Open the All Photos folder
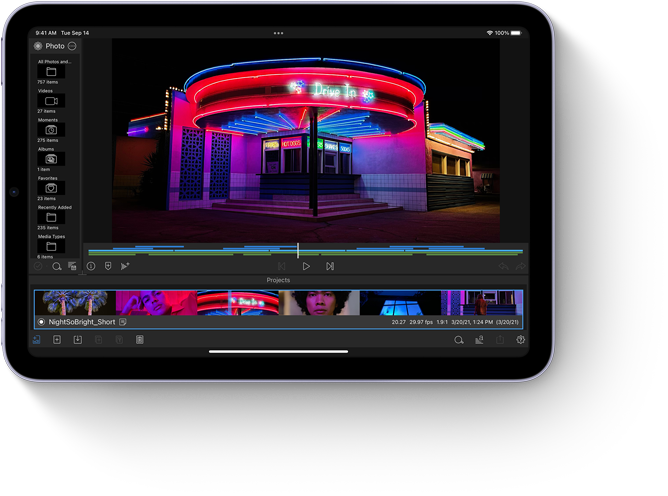 [x=51, y=72]
